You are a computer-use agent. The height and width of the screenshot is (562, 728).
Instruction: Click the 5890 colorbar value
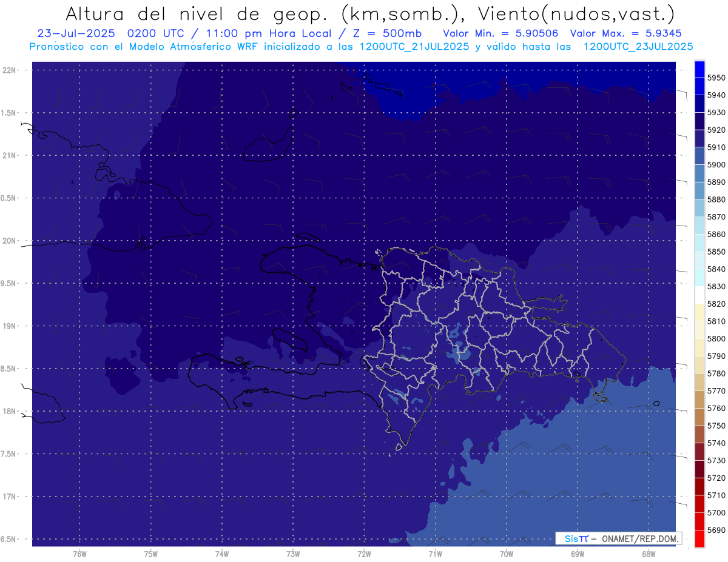[716, 182]
